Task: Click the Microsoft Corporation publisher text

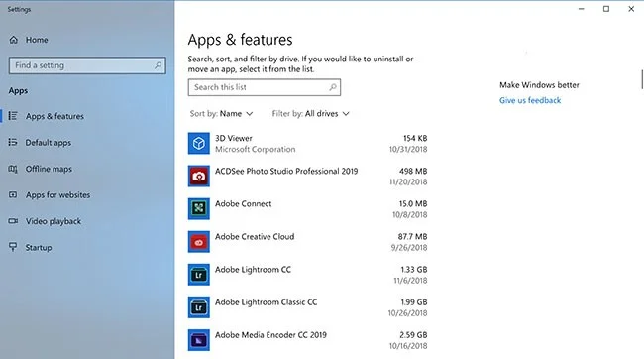Action: coord(255,150)
